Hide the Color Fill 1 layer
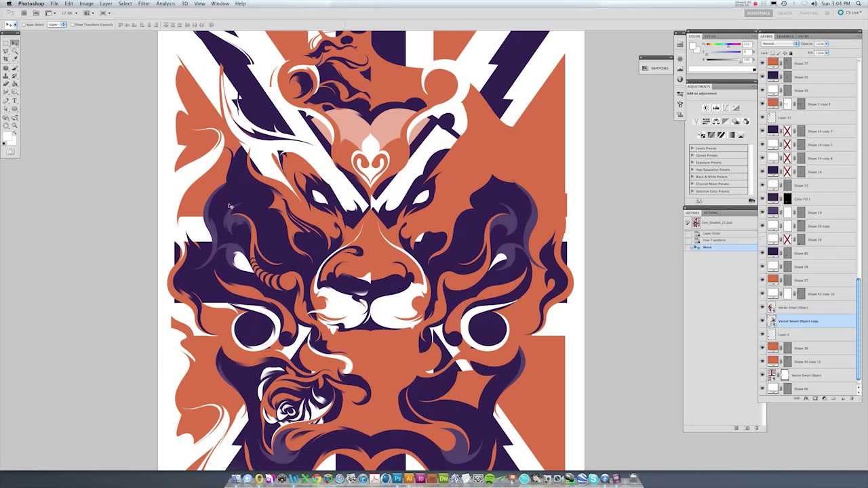Image resolution: width=868 pixels, height=488 pixels. pos(762,199)
